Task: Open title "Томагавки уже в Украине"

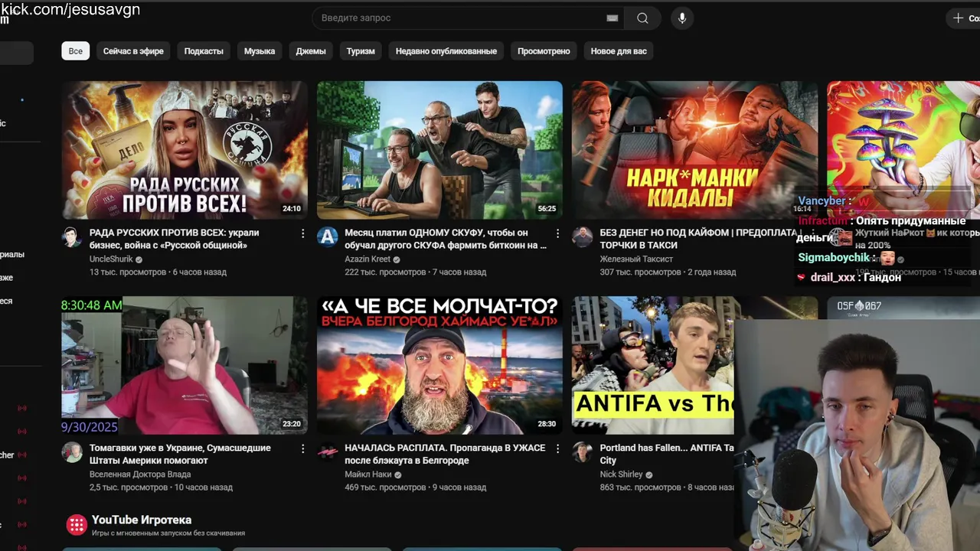Action: click(x=180, y=454)
